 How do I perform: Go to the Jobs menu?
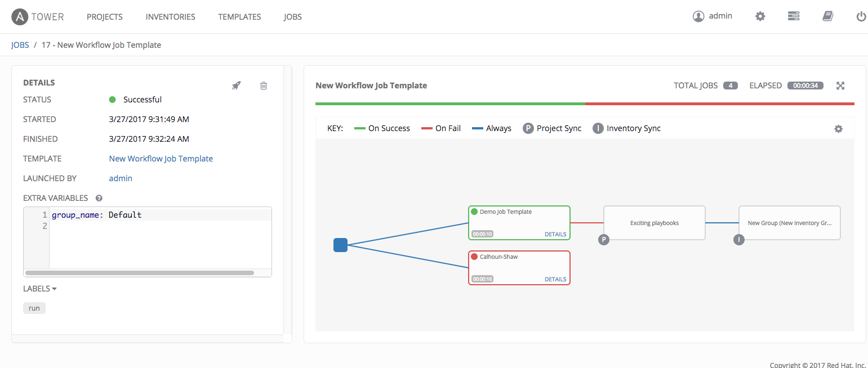[293, 17]
